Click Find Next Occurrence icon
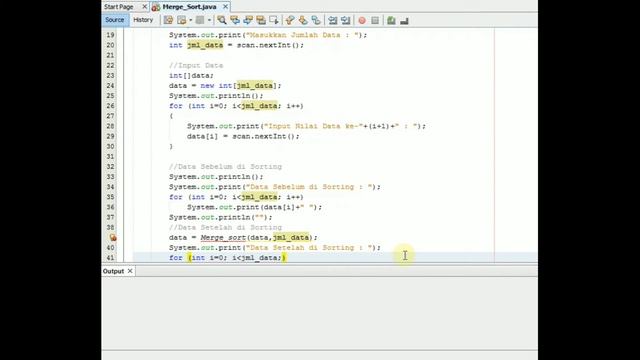Image resolution: width=640 pixels, height=360 pixels. pyautogui.click(x=248, y=20)
